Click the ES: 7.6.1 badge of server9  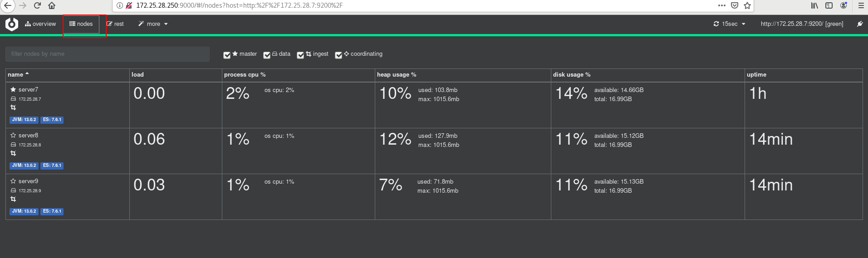[x=52, y=211]
